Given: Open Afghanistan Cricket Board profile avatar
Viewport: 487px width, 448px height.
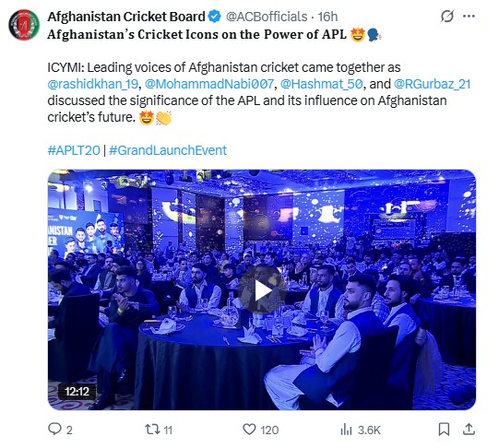Looking at the screenshot, I should click(24, 25).
